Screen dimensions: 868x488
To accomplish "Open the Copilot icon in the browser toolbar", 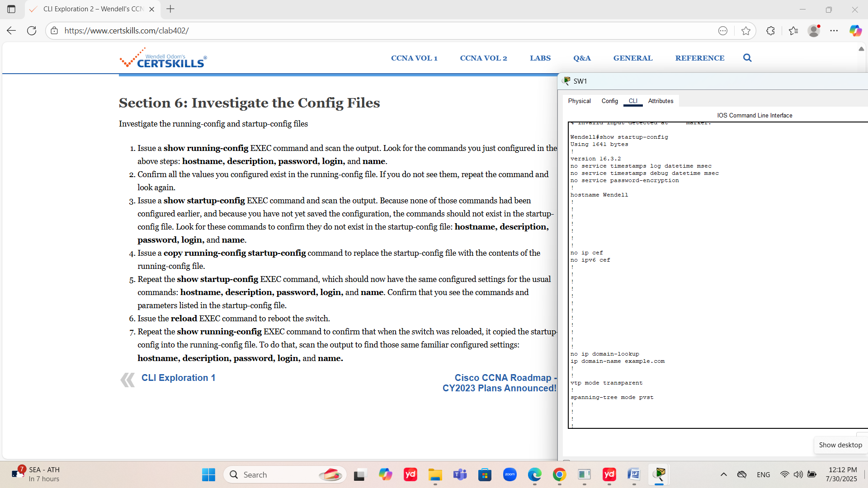I will coord(855,31).
